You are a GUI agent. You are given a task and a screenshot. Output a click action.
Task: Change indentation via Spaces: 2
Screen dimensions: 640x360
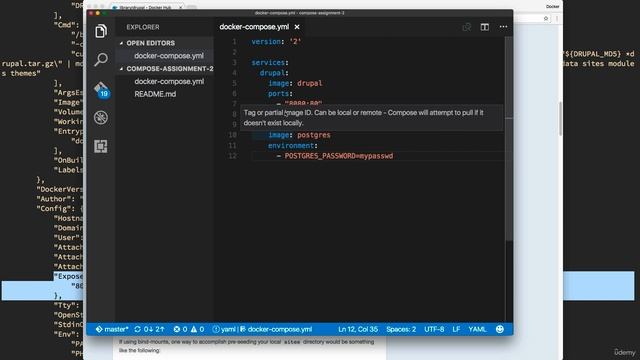(x=401, y=329)
